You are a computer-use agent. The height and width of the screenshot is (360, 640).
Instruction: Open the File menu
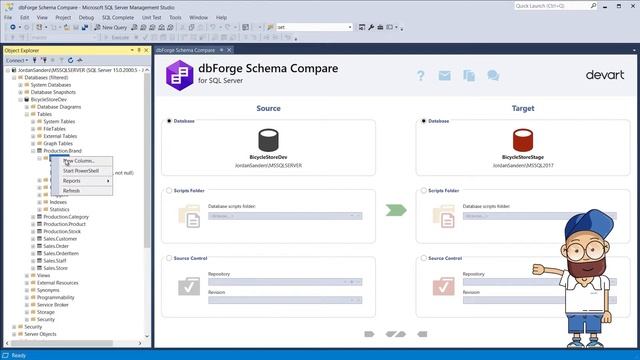(x=8, y=18)
